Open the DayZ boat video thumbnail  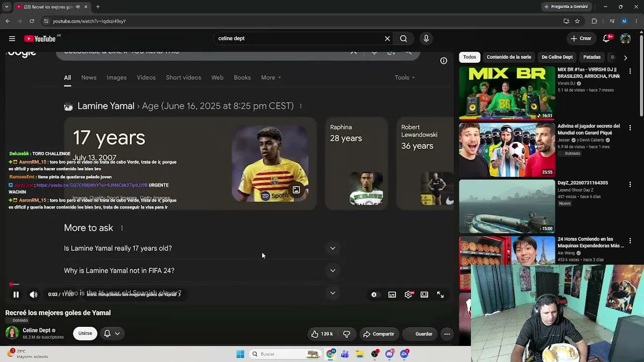pos(507,207)
